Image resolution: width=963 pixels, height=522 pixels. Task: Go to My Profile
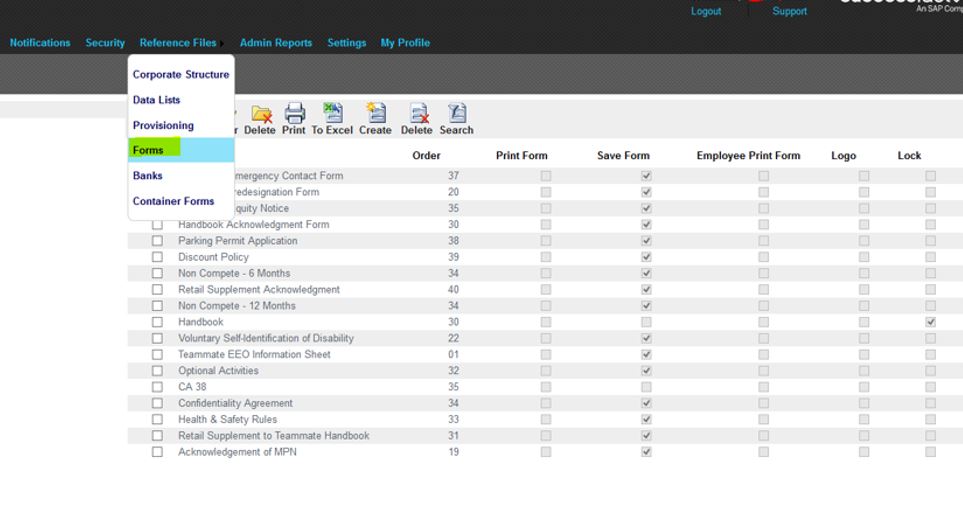pyautogui.click(x=405, y=43)
